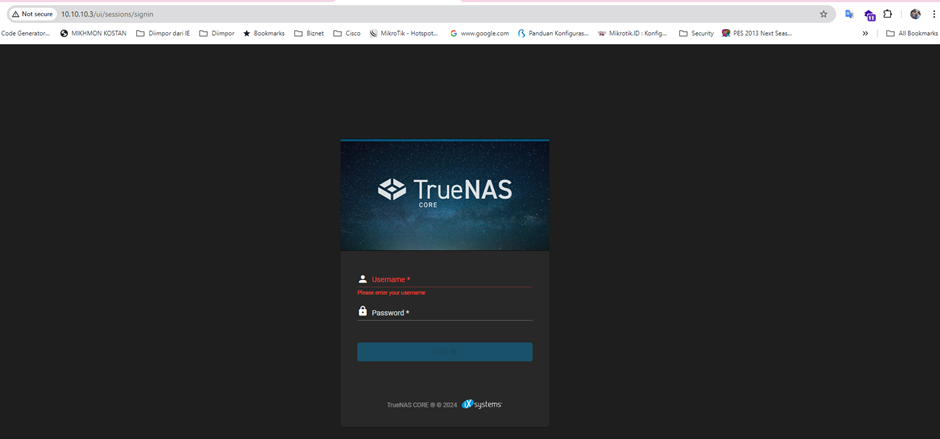Open the Google Translate icon in toolbar

coord(850,14)
